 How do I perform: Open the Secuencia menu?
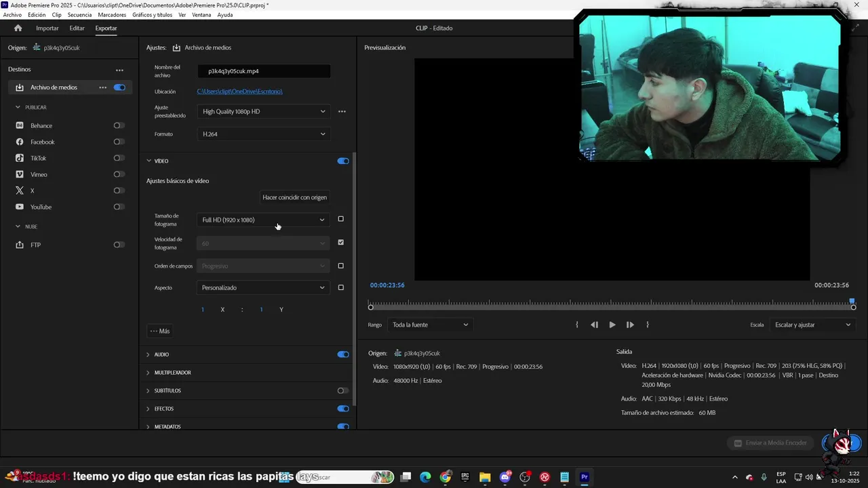[x=79, y=15]
